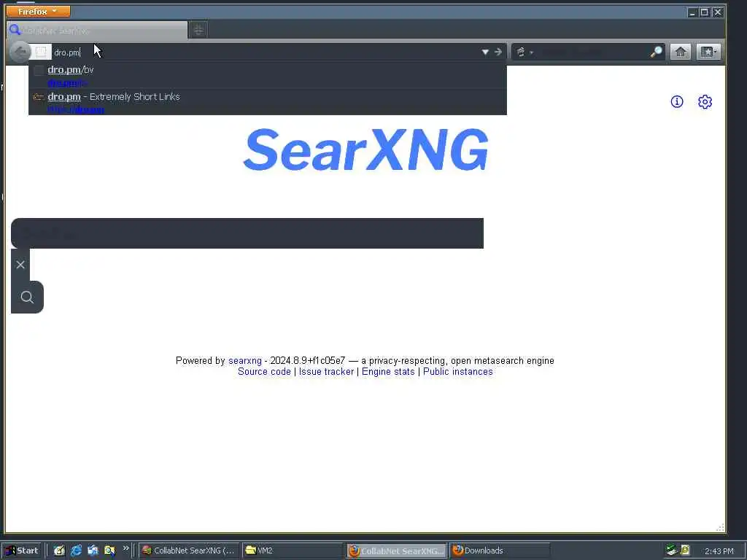Screen dimensions: 747x560
Task: Open the Bookmarks star menu button
Action: [708, 52]
